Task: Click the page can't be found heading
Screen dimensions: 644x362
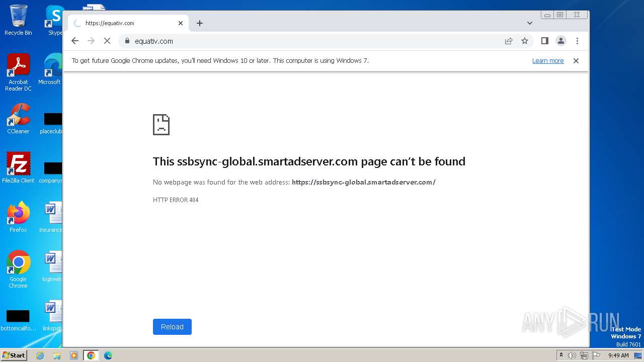Action: coord(309,161)
